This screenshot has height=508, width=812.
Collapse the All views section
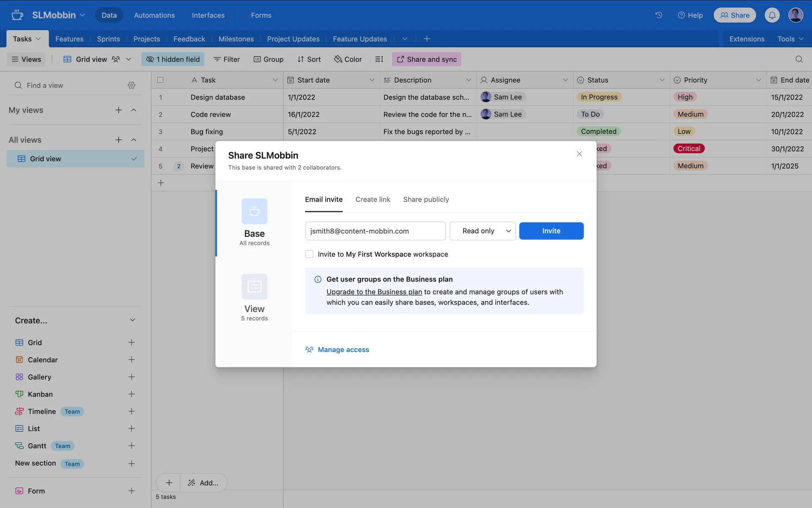coord(134,140)
